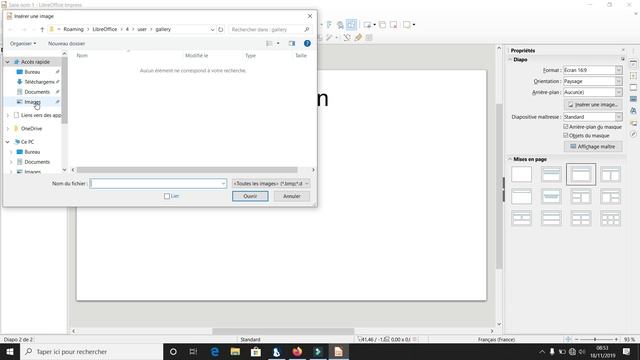Expand address bar previous locations dropdown
The height and width of the screenshot is (360, 640).
[x=212, y=29]
